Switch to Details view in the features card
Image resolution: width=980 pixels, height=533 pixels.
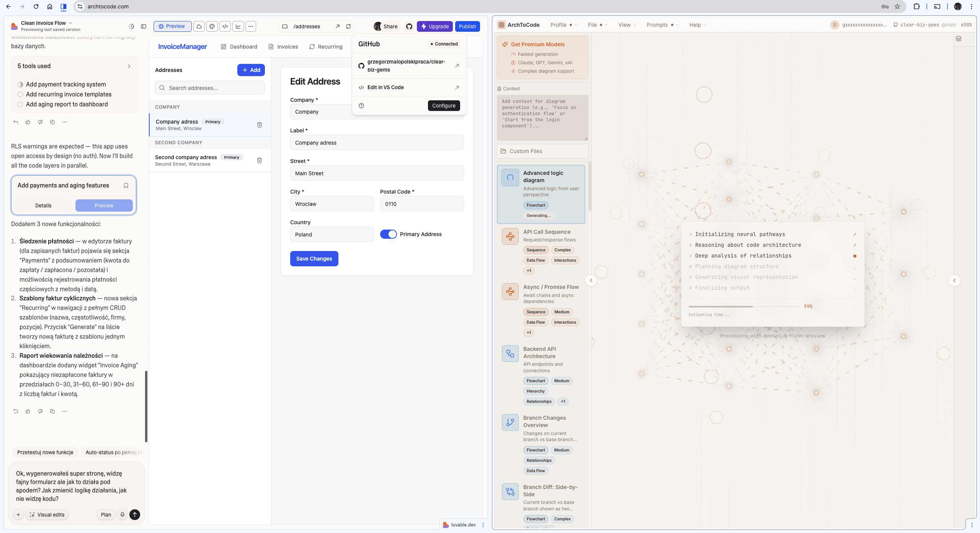point(43,205)
